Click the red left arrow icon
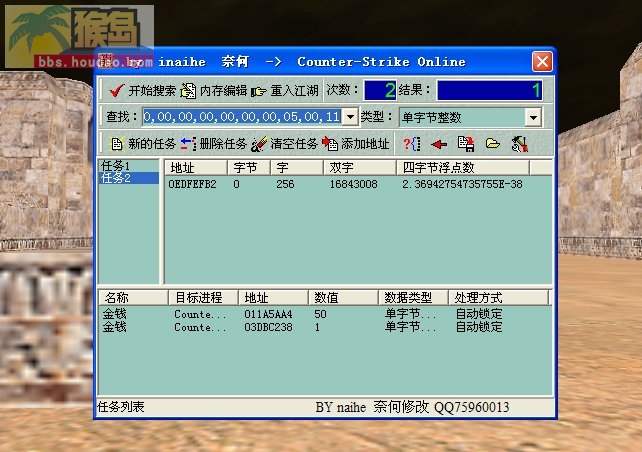This screenshot has height=452, width=642. click(x=439, y=144)
